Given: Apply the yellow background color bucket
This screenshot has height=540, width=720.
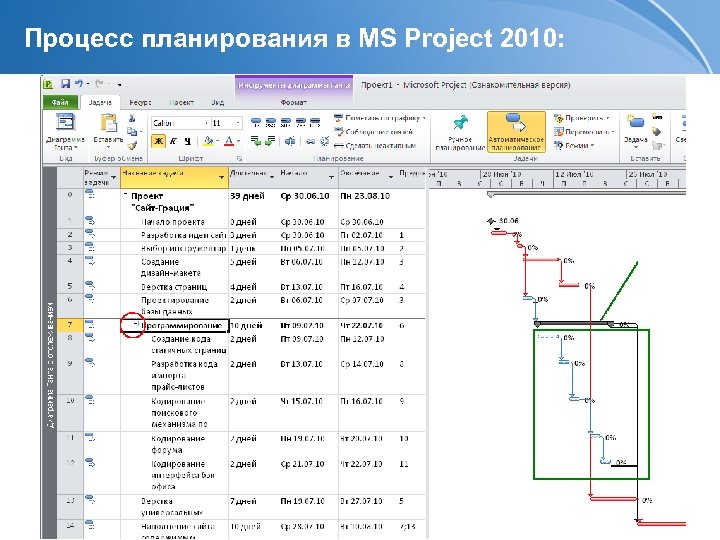Looking at the screenshot, I should point(208,141).
